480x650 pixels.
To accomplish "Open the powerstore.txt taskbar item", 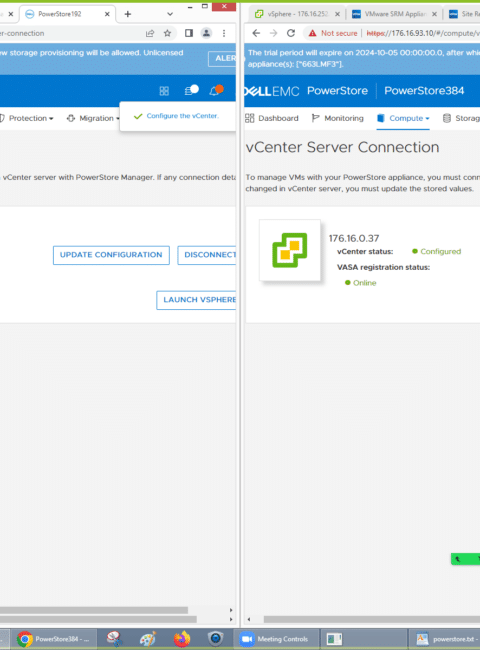I will coord(445,639).
